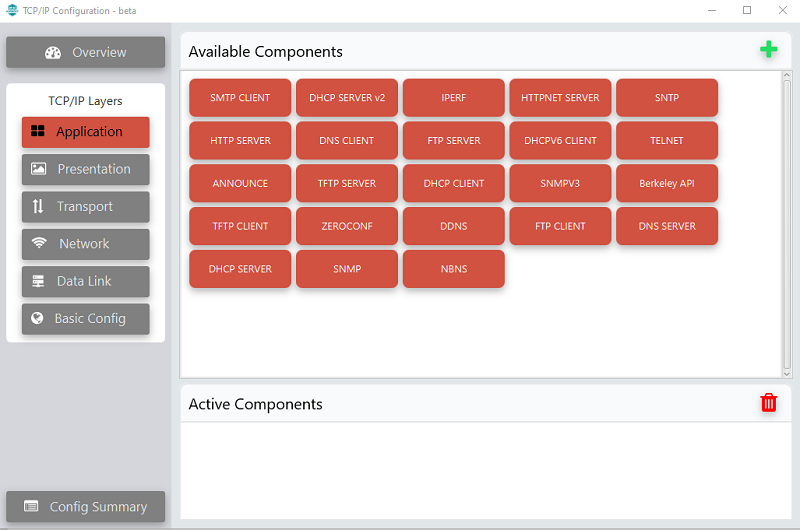The image size is (800, 530).
Task: Click the components list scrollbar down arrow
Action: point(787,373)
